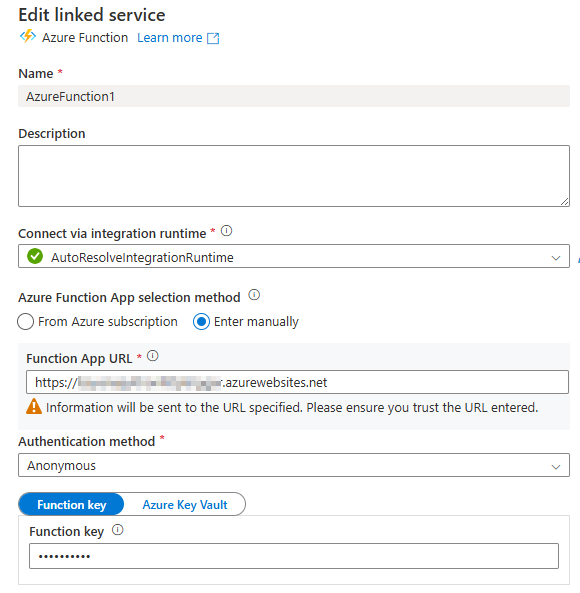
Task: Click the masked Function key input field
Action: click(294, 556)
